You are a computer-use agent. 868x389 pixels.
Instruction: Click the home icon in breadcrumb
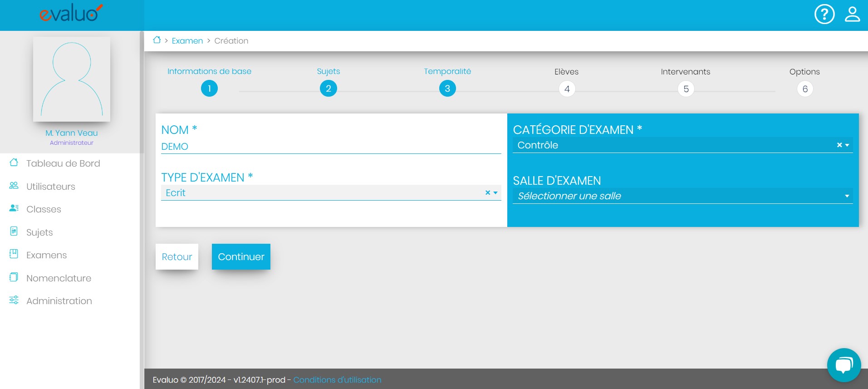[157, 40]
